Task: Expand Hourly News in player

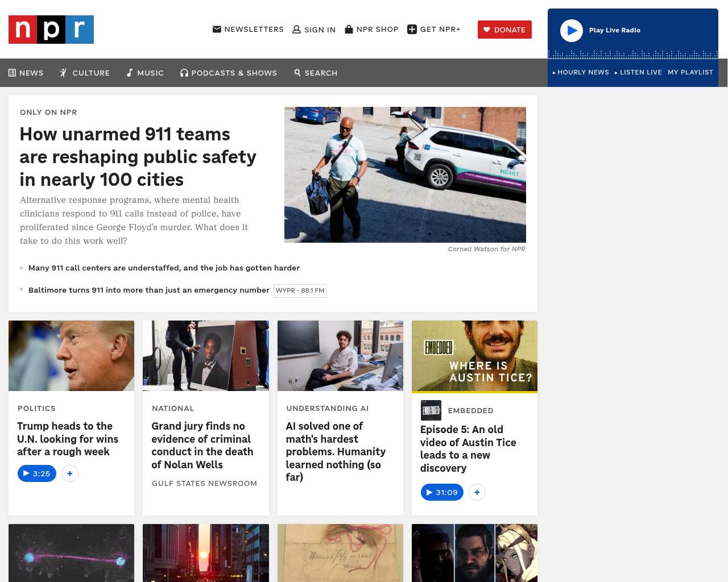Action: click(x=581, y=72)
